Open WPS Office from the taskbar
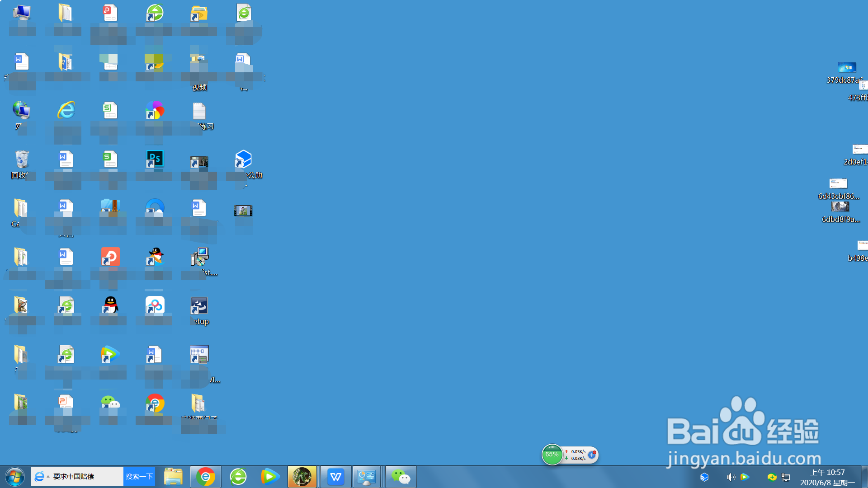 335,477
